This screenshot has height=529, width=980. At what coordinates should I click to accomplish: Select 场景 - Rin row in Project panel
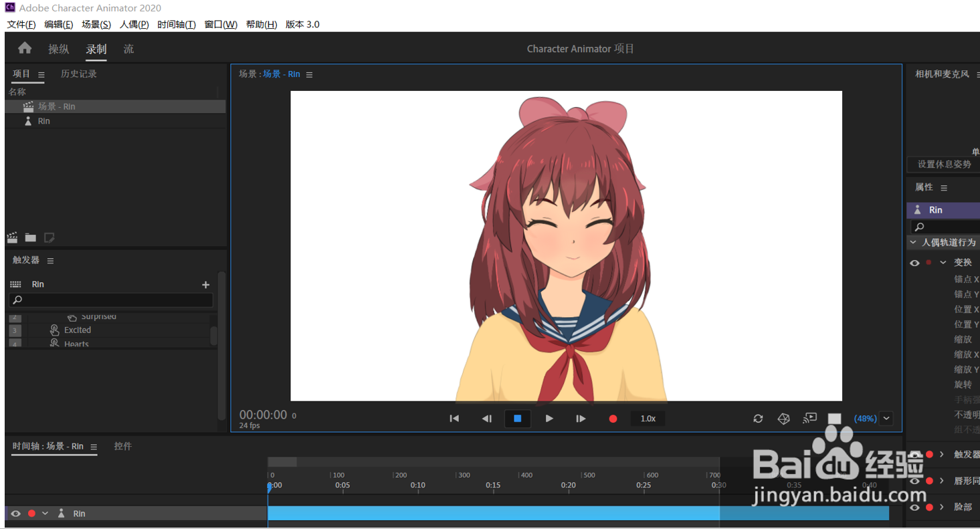pos(115,106)
